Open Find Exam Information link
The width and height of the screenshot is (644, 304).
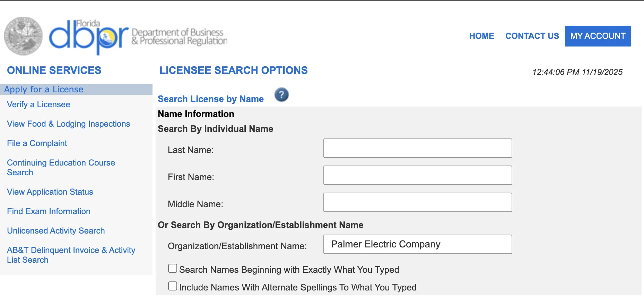point(49,211)
